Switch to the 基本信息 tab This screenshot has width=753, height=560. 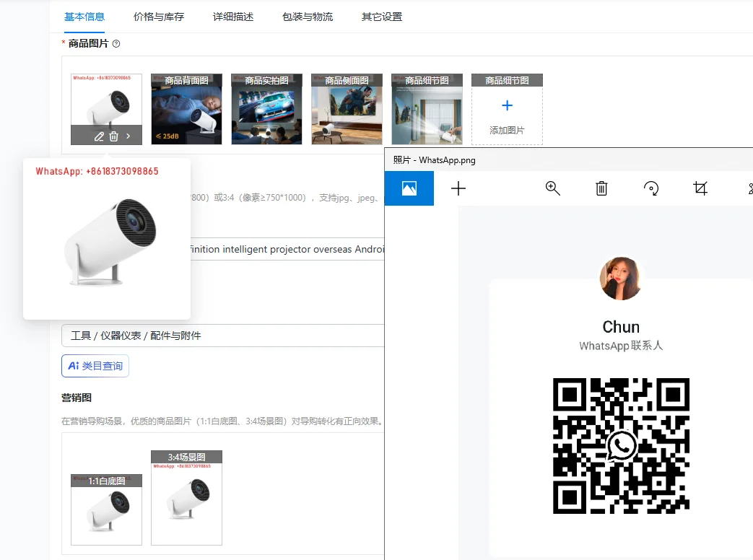point(84,17)
